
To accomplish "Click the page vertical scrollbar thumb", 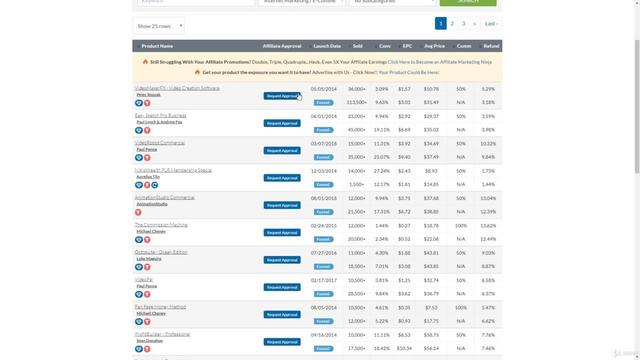I will pos(637,107).
